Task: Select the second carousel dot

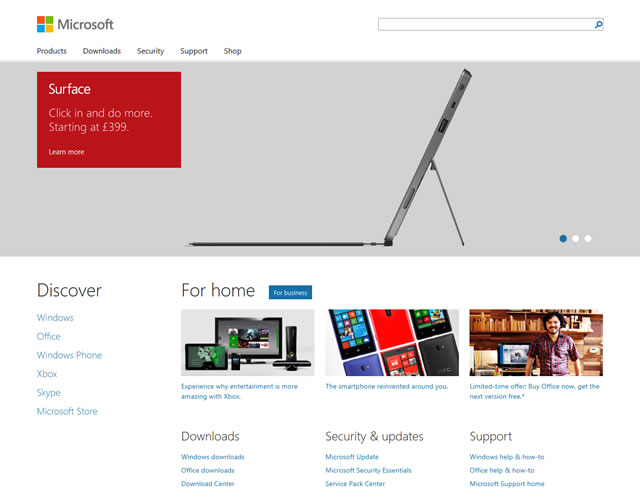Action: [576, 238]
